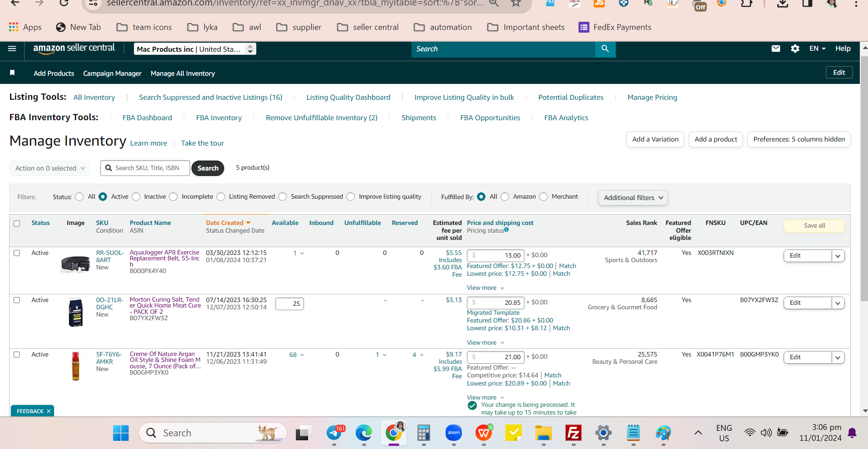
Task: Click the browser Apps grid icon
Action: [x=14, y=27]
